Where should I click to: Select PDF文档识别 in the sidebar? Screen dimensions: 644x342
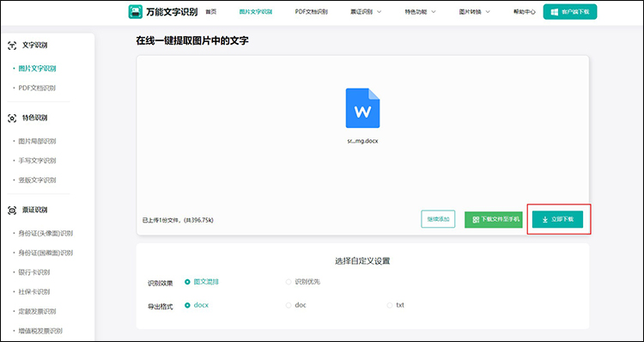37,88
